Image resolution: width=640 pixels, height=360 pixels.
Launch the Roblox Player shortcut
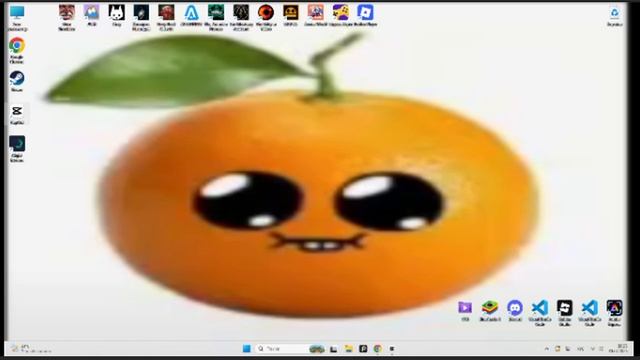point(365,16)
